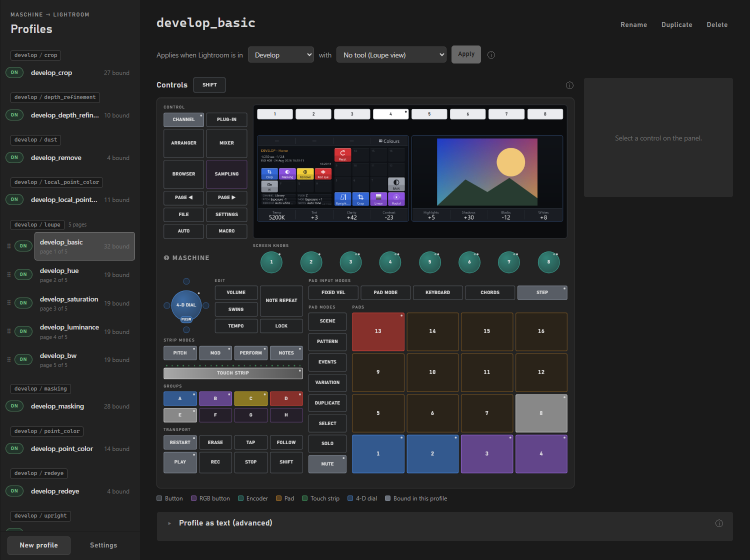Viewport: 750px width, 560px height.
Task: Click the CHANNEL hardware button
Action: [183, 119]
